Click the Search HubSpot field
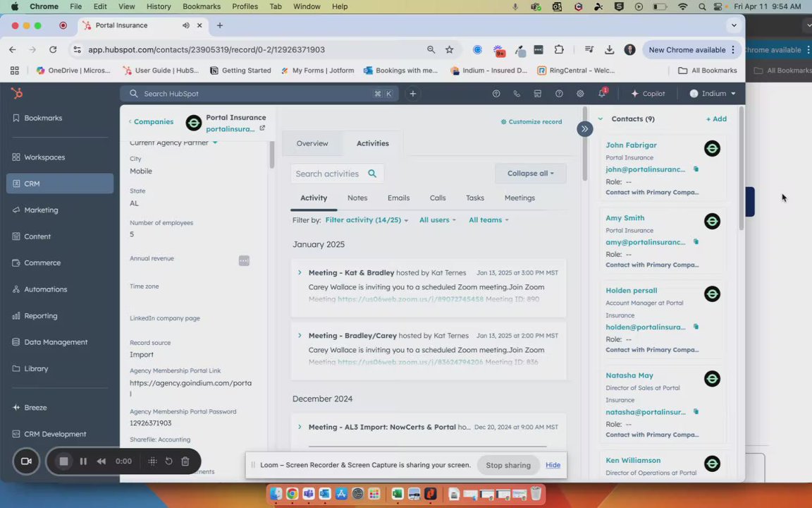The height and width of the screenshot is (508, 812). point(259,94)
